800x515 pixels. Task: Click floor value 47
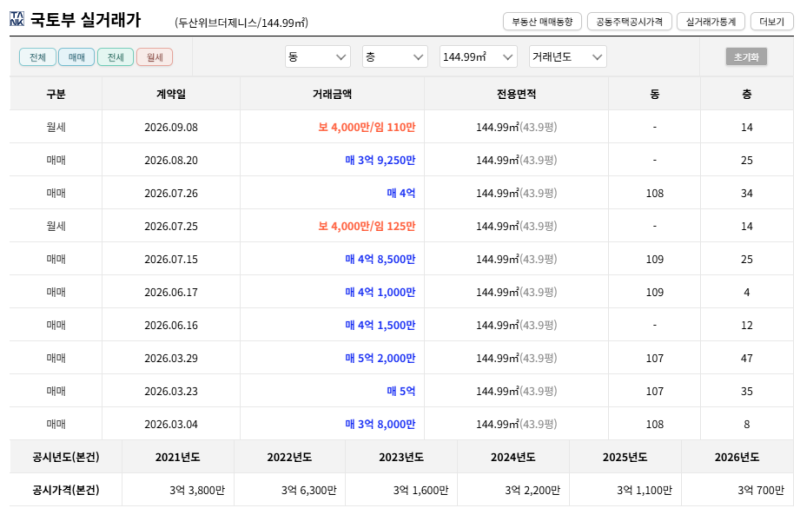(x=746, y=358)
